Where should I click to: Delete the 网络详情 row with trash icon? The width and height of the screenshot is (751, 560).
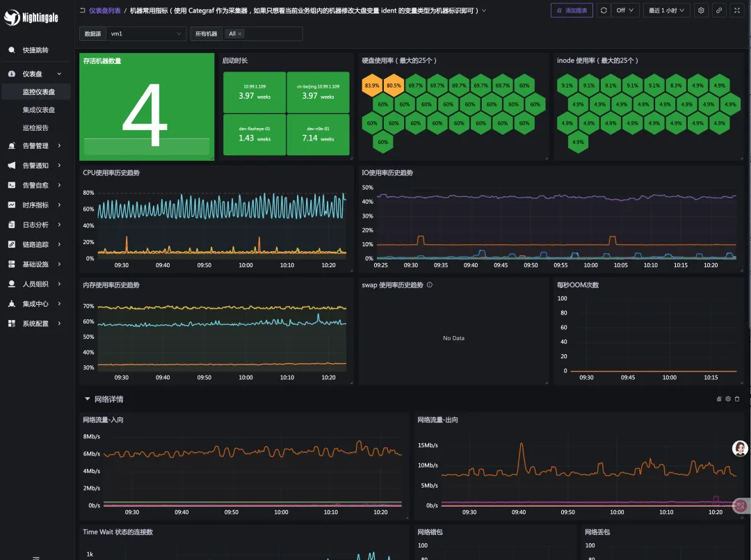click(x=737, y=399)
